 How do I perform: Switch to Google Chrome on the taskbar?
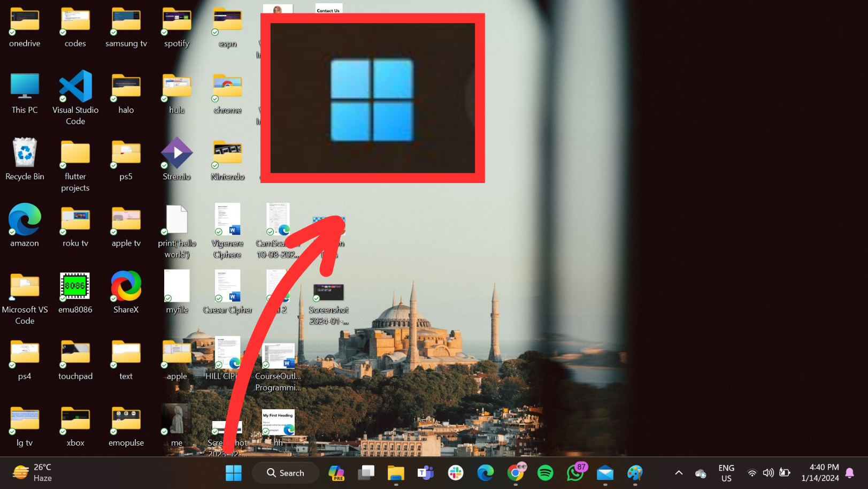click(516, 472)
